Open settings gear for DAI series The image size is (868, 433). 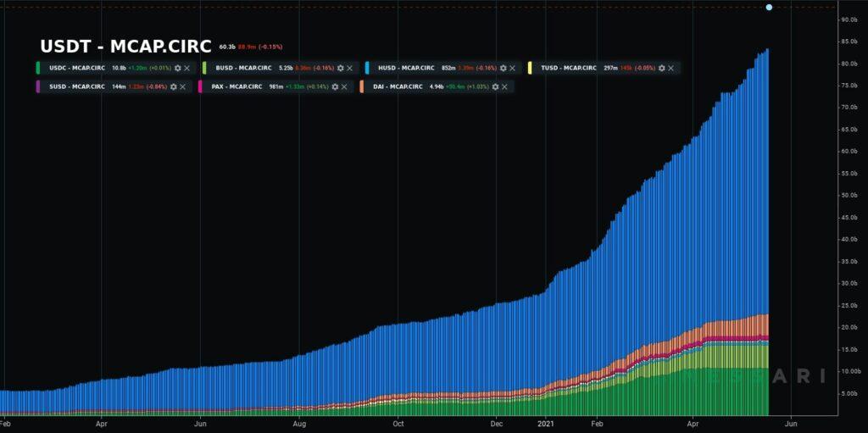pyautogui.click(x=495, y=87)
